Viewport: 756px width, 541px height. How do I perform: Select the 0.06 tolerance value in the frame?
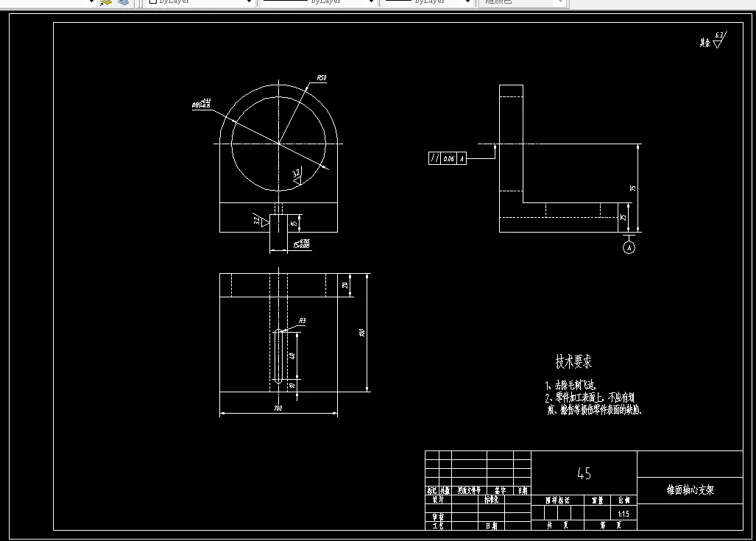point(449,159)
